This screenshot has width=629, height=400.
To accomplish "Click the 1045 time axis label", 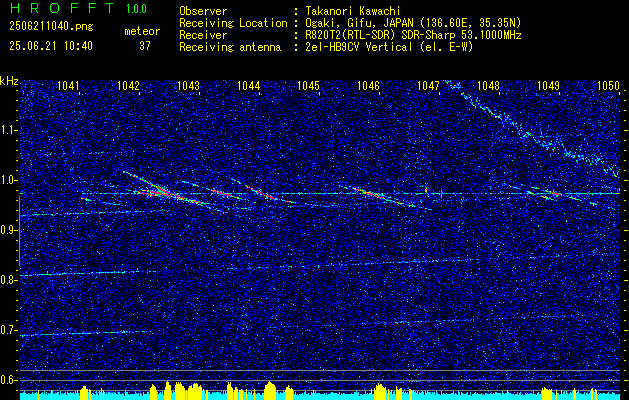I will (308, 85).
